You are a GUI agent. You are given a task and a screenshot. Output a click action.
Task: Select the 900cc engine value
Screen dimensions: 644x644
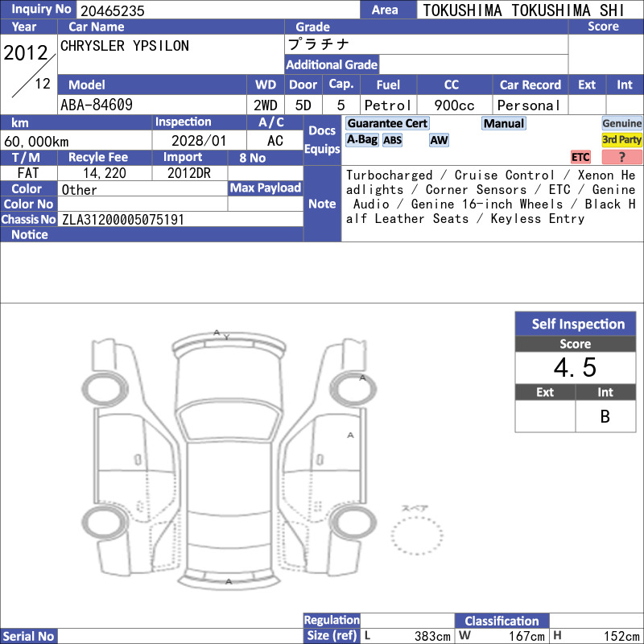[454, 105]
